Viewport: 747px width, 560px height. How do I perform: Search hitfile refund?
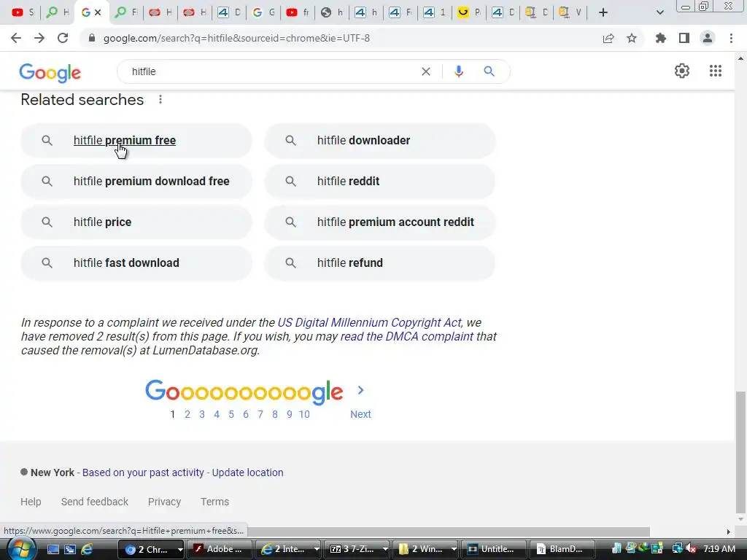[x=379, y=262]
